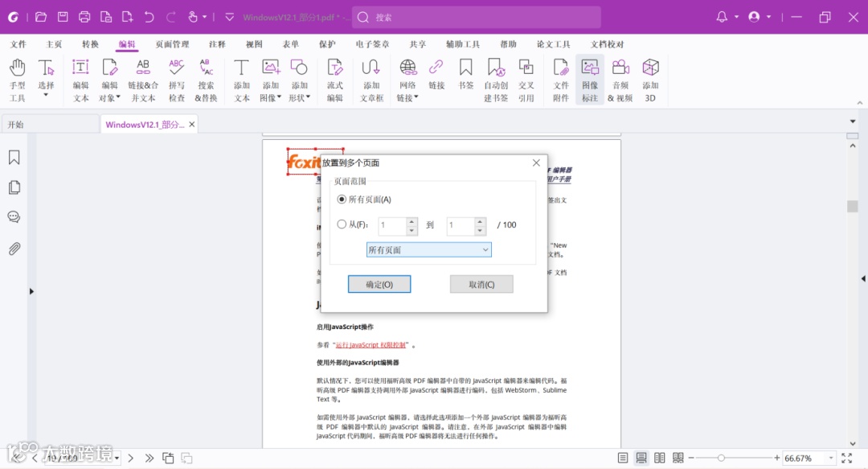The image size is (868, 469).
Task: Select the Hand tool (手型工具)
Action: 17,80
